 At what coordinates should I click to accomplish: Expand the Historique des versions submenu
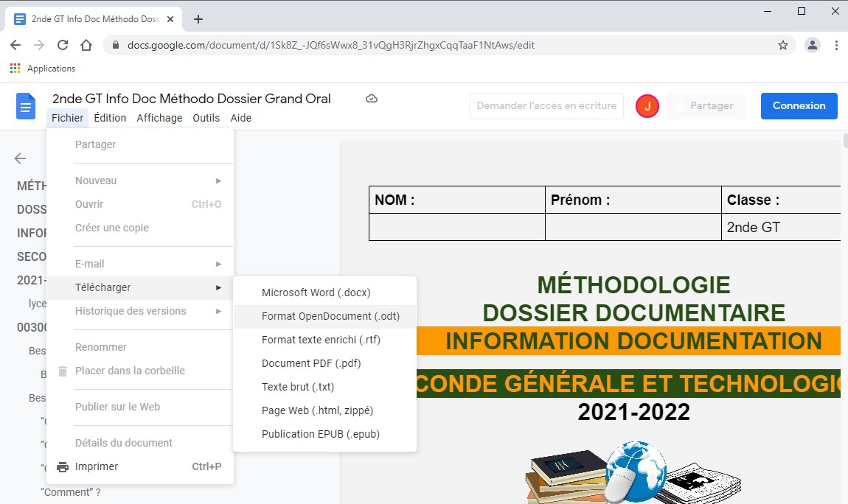(x=218, y=311)
